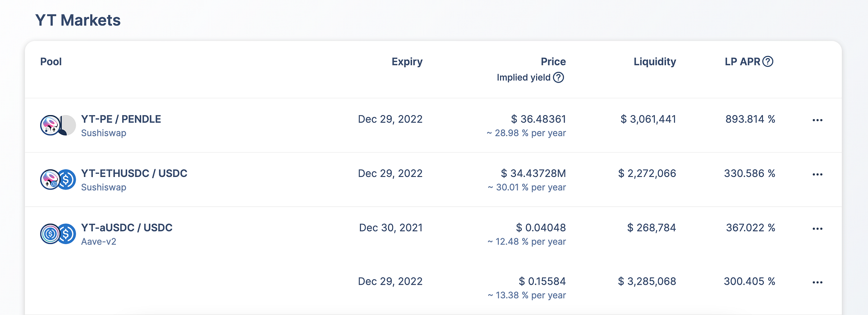
Task: Click the YT-PE / PENDLE token pair icon
Action: click(x=58, y=125)
